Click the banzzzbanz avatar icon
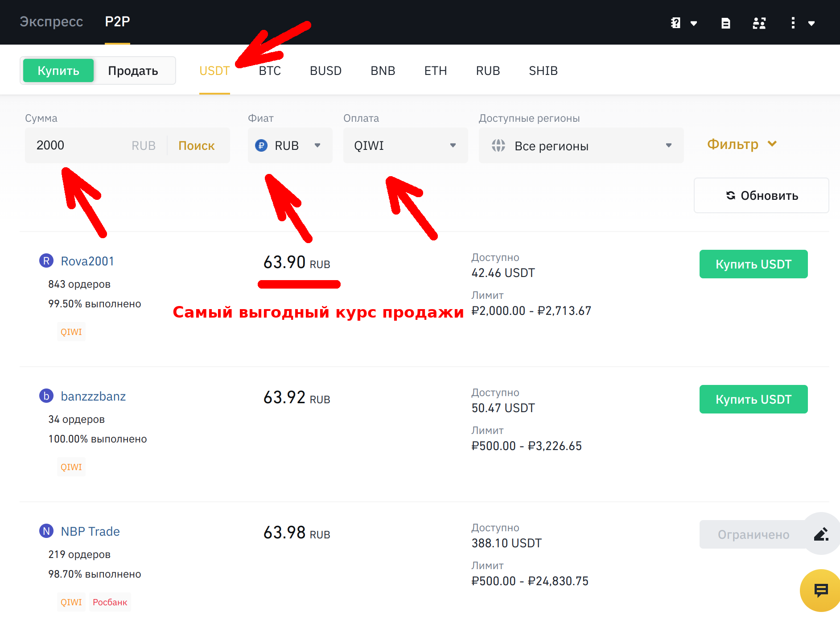This screenshot has height=620, width=840. click(46, 396)
